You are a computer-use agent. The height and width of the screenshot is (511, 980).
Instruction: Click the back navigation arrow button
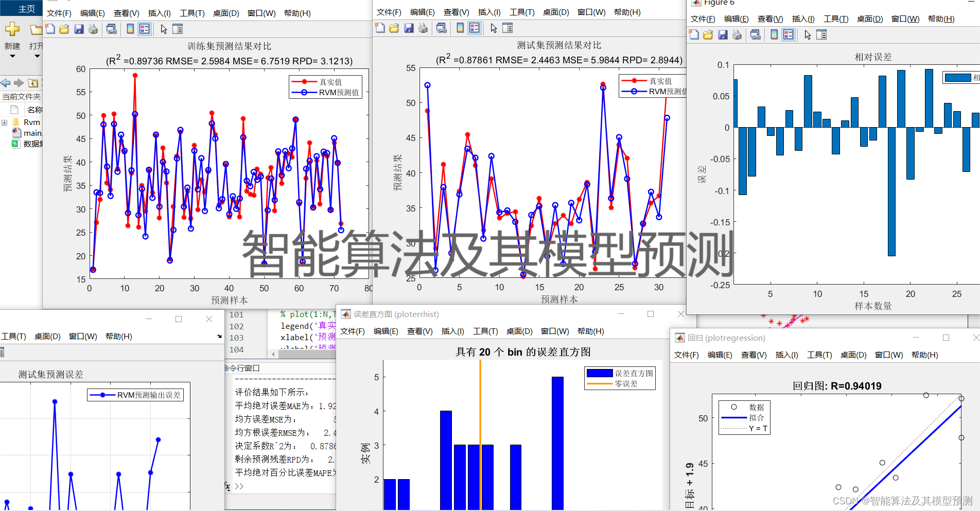tap(5, 83)
